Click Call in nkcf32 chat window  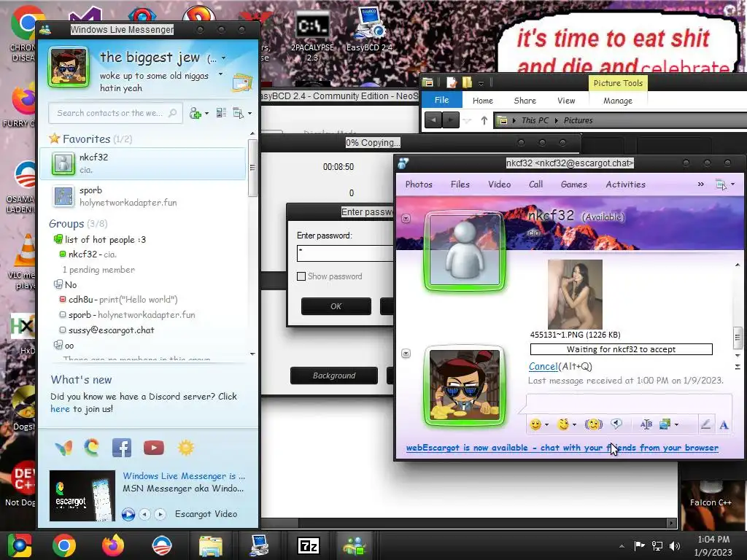tap(536, 184)
